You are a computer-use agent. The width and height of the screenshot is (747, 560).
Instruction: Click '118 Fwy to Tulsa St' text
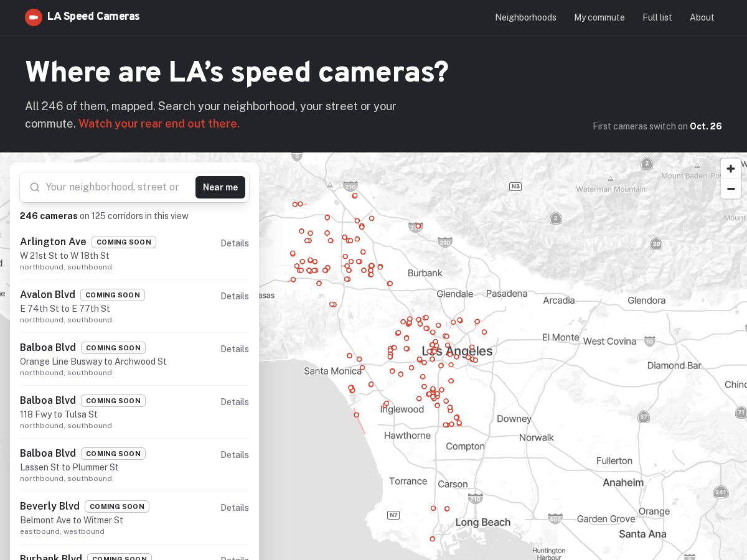coord(59,414)
